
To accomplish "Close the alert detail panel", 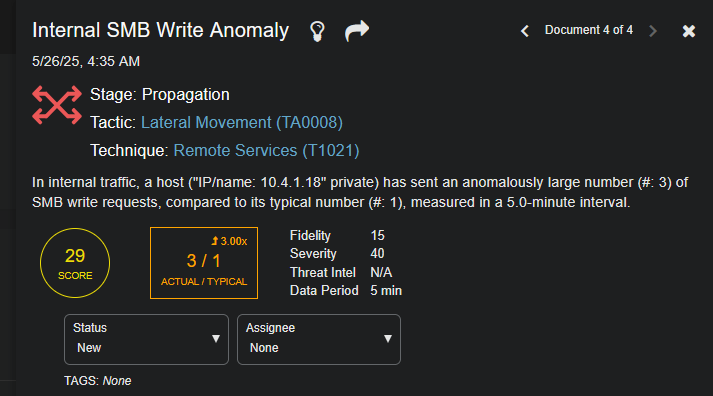I will pos(689,31).
